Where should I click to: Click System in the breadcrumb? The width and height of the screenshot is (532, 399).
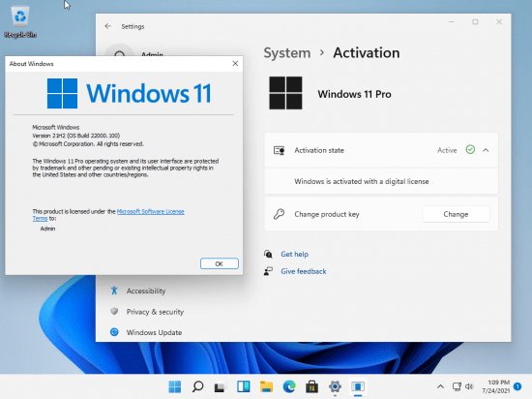tap(287, 52)
